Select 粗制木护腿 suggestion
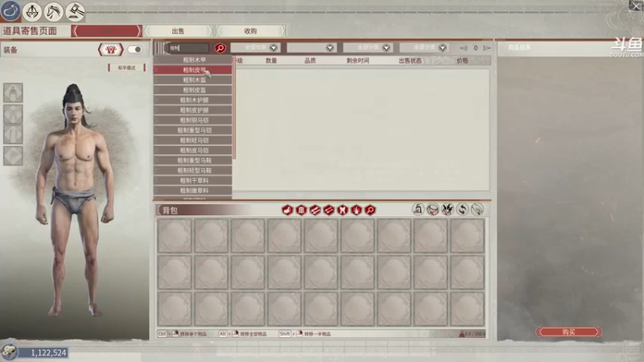644x362 pixels. [192, 100]
